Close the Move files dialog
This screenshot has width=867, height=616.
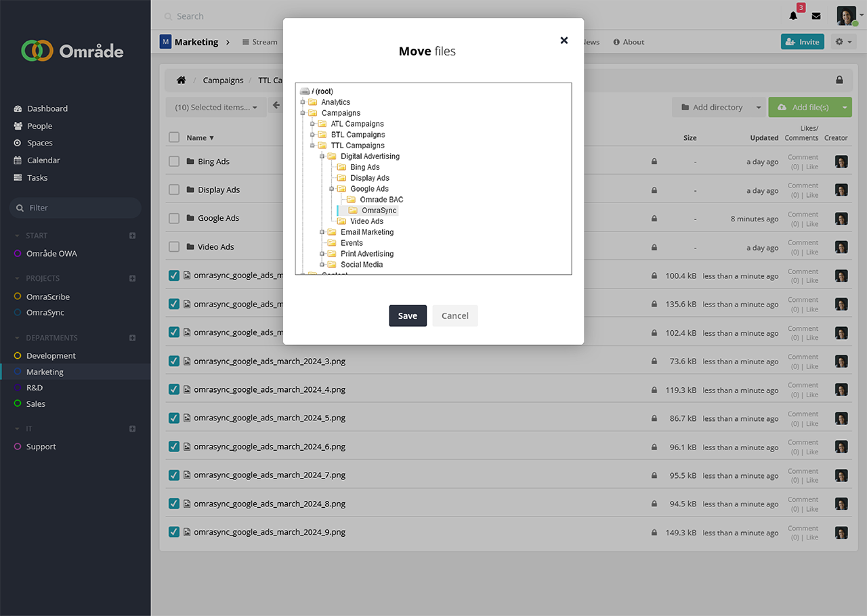tap(564, 41)
